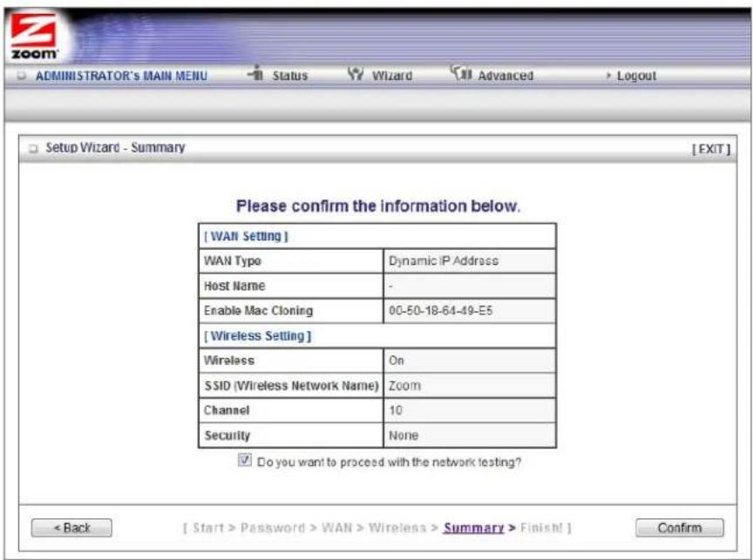Click the Administrator's Main Menu bullet icon
This screenshot has width=753, height=560.
(21, 76)
